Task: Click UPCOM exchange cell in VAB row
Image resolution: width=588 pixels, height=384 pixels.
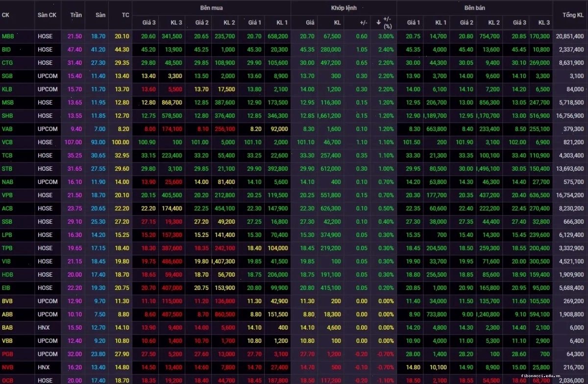Action: pyautogui.click(x=48, y=129)
